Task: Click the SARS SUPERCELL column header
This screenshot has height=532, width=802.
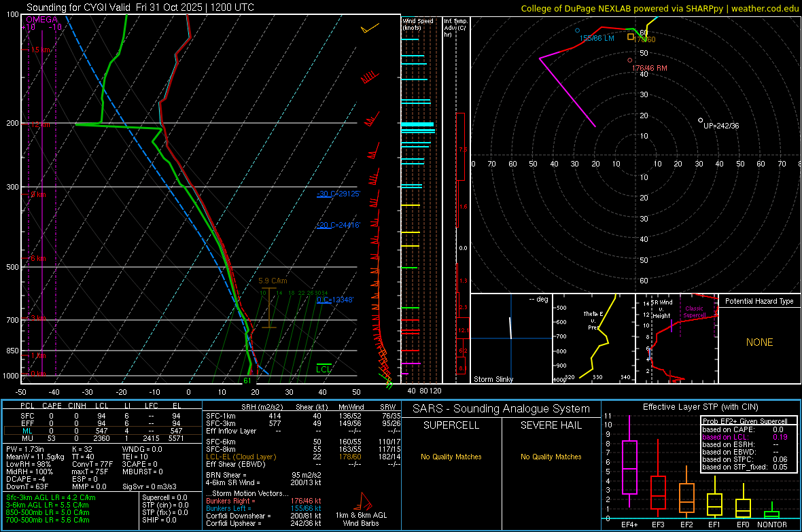Action: point(452,425)
